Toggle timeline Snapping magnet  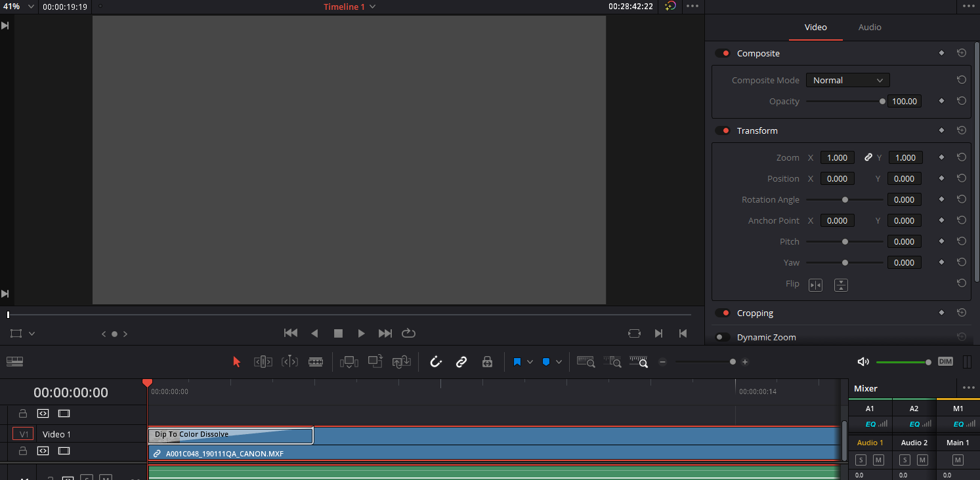(436, 361)
